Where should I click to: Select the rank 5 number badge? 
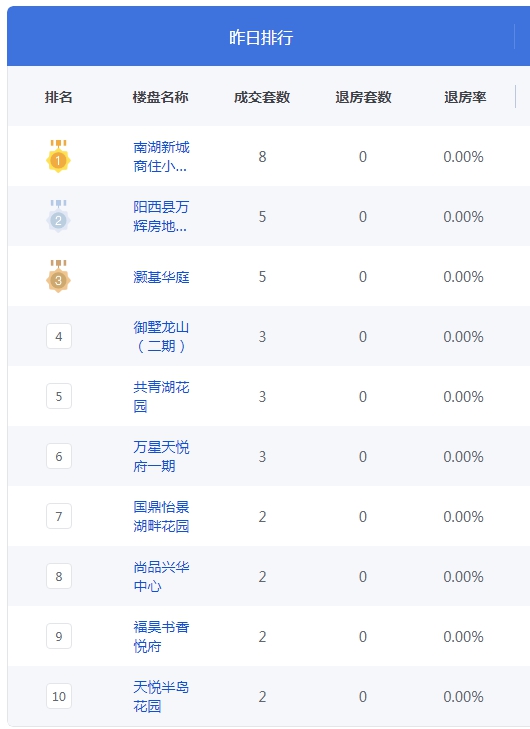(59, 396)
